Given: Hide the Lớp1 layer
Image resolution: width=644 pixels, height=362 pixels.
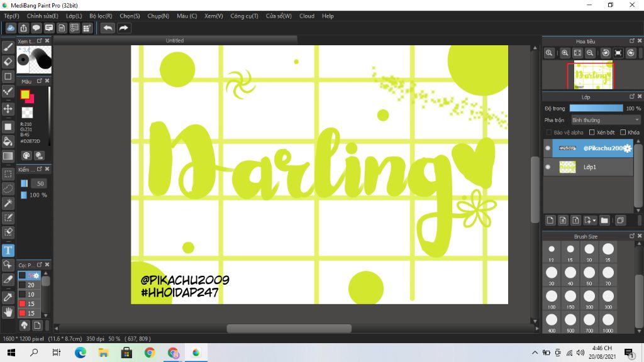Looking at the screenshot, I should (x=548, y=167).
